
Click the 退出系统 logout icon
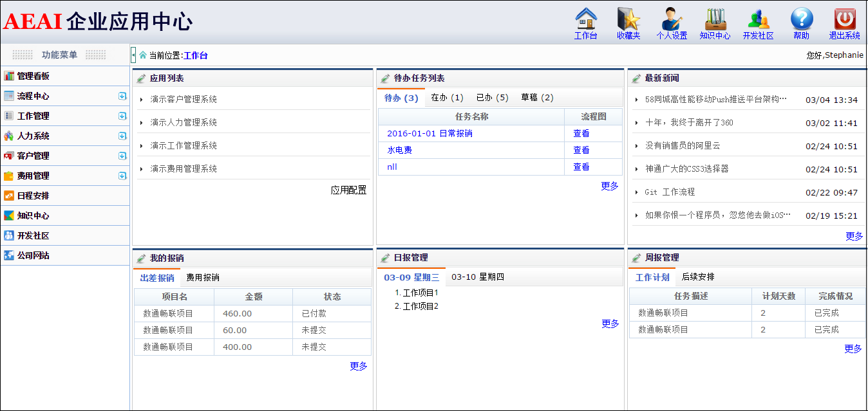pos(844,19)
